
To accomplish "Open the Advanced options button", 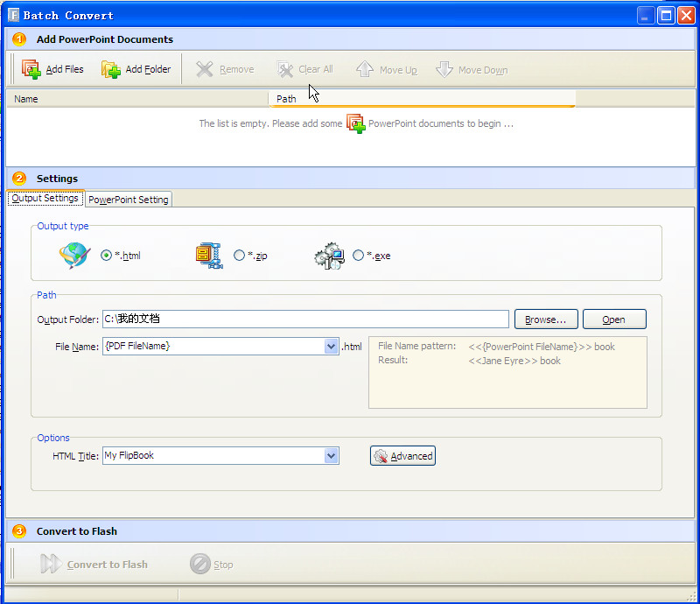I will pyautogui.click(x=402, y=456).
